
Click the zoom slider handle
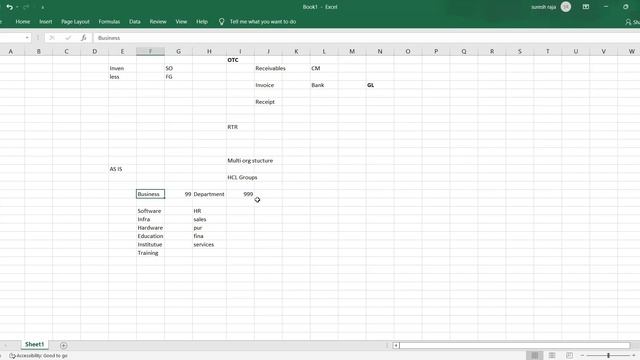608,355
